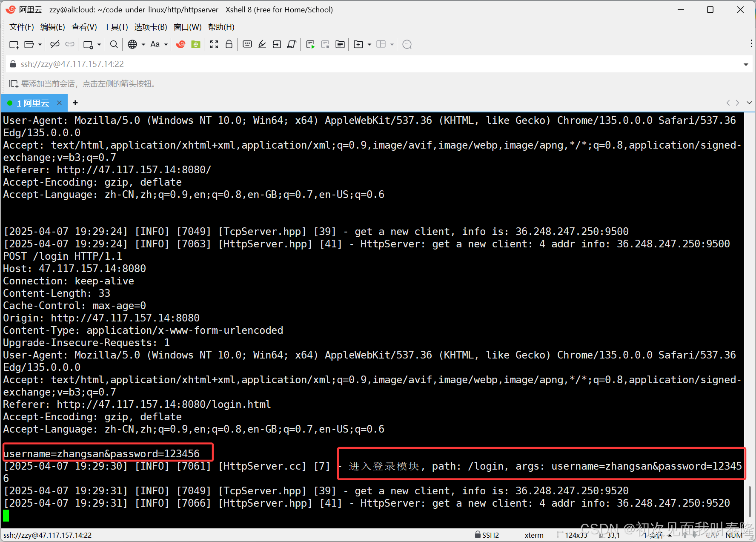The width and height of the screenshot is (756, 542).
Task: Expand the globe encoding dropdown arrow
Action: click(x=143, y=44)
